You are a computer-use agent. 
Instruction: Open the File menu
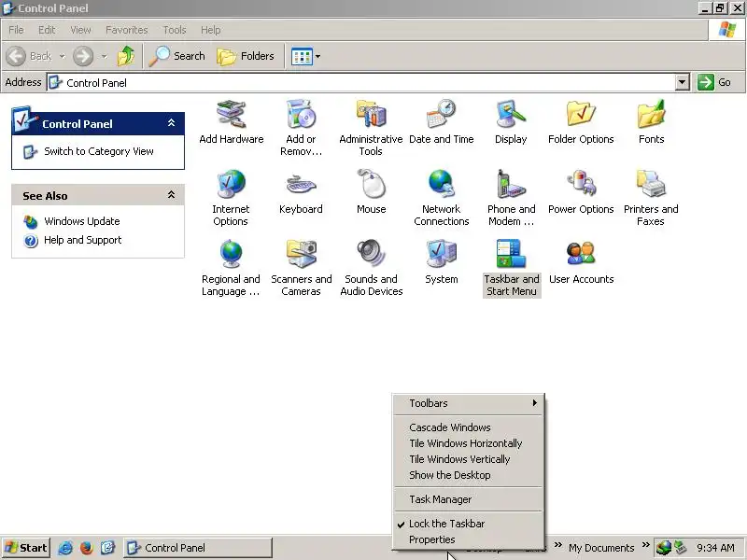pos(16,30)
